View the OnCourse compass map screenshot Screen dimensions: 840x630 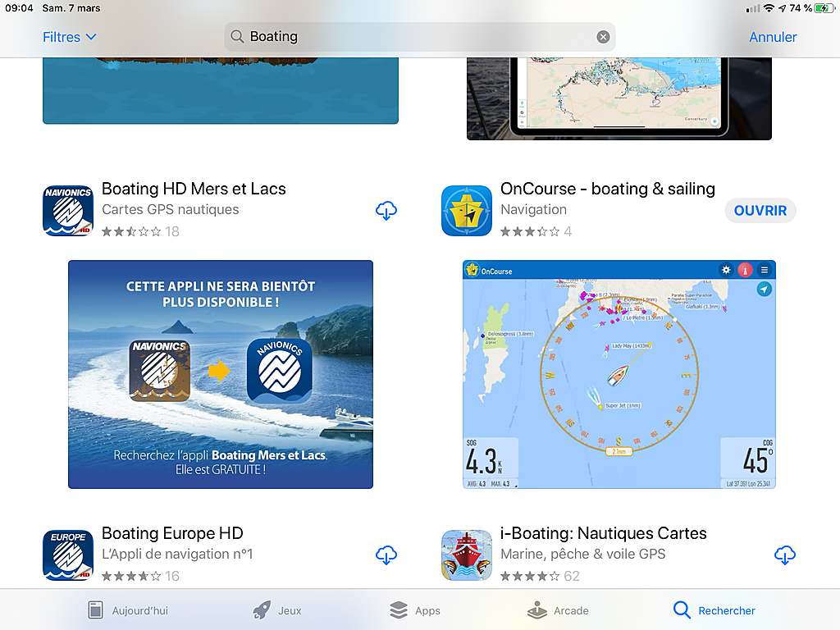(x=619, y=374)
